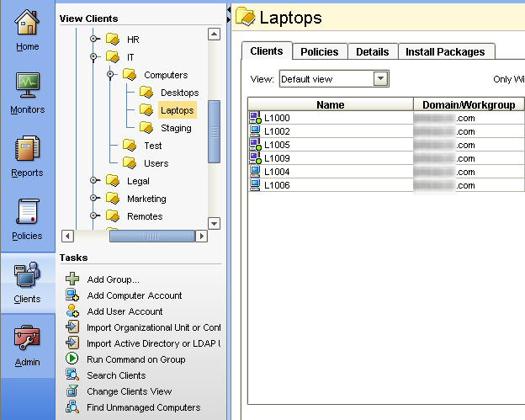Open the Policies section icon
Viewport: 525px width, 420px height.
pos(28,211)
